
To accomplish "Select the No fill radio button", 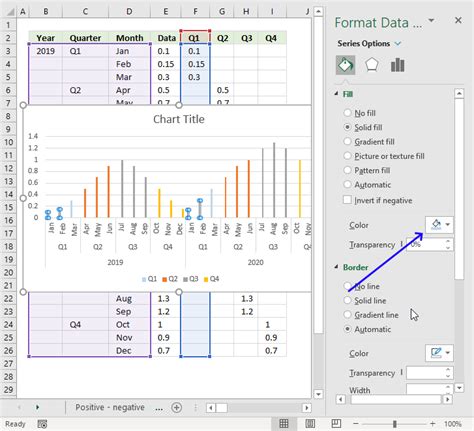I will pos(347,113).
